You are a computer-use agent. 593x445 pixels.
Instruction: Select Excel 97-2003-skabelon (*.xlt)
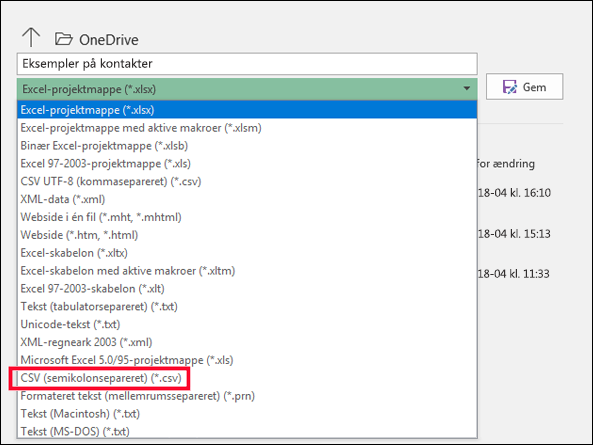click(247, 288)
